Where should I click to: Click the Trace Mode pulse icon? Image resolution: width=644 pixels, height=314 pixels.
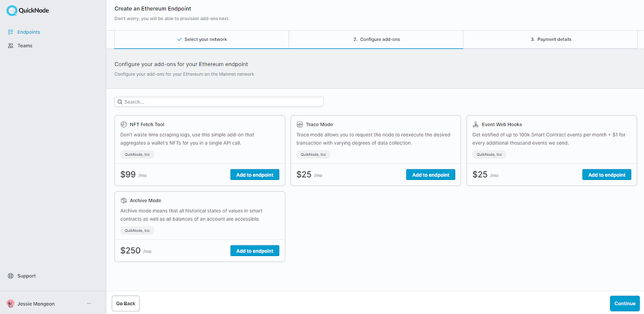(x=299, y=124)
